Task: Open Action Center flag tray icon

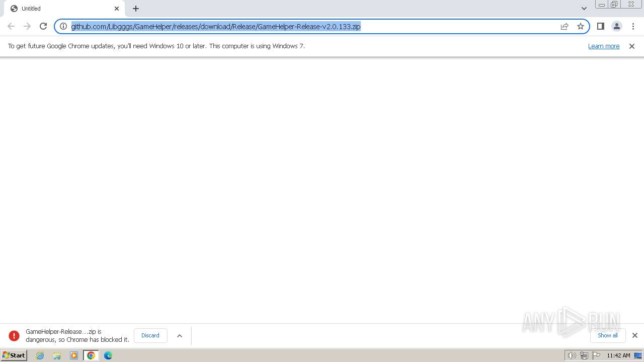Action: (x=596, y=355)
